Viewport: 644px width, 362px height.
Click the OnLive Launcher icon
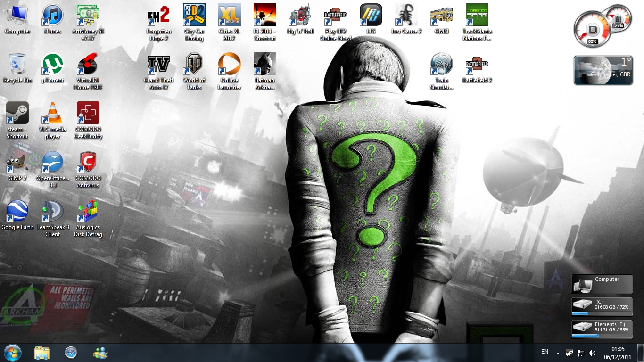pyautogui.click(x=230, y=72)
